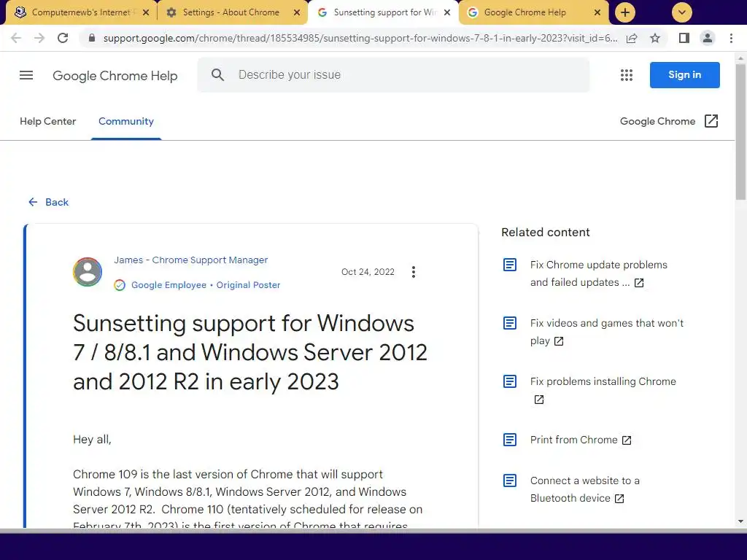Reload the current page
This screenshot has width=747, height=560.
(x=63, y=38)
